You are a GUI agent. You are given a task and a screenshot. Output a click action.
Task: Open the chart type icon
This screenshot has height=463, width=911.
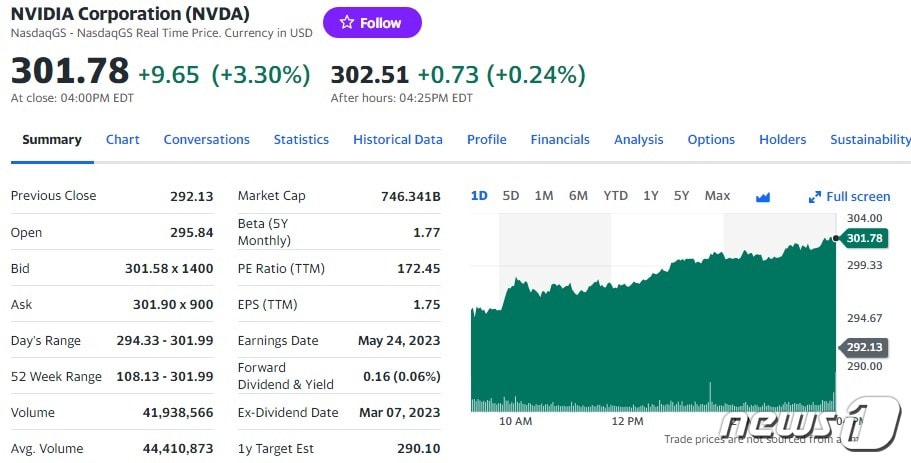coord(763,197)
